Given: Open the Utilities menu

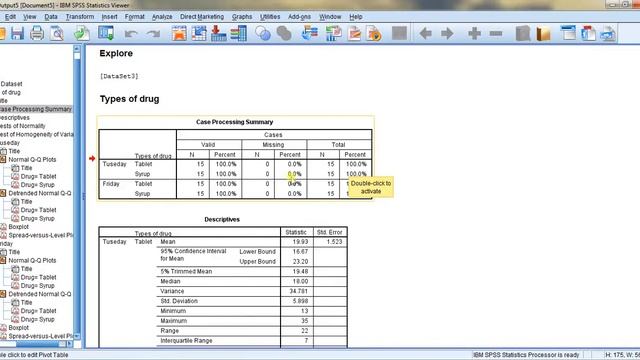Looking at the screenshot, I should click(x=270, y=17).
